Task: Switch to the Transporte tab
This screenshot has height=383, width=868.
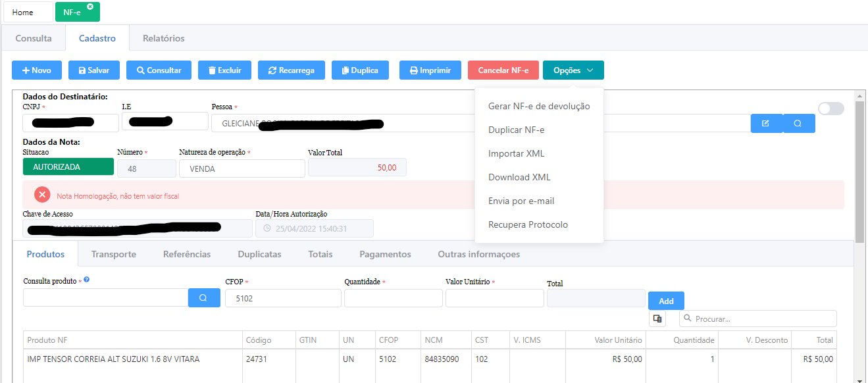Action: [x=114, y=254]
